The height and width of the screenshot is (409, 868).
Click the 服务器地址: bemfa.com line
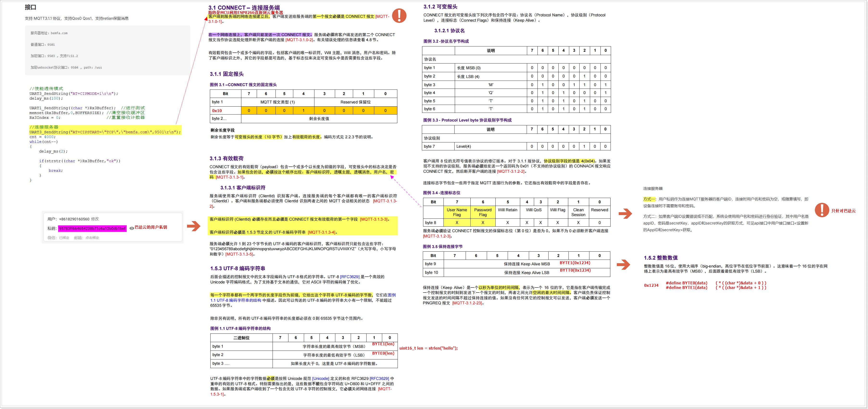click(x=49, y=33)
